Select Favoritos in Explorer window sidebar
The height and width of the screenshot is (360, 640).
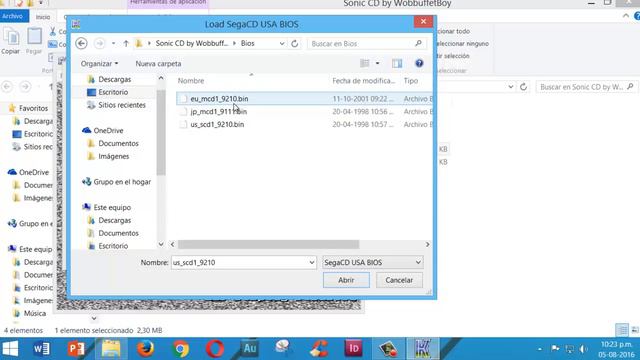click(33, 108)
